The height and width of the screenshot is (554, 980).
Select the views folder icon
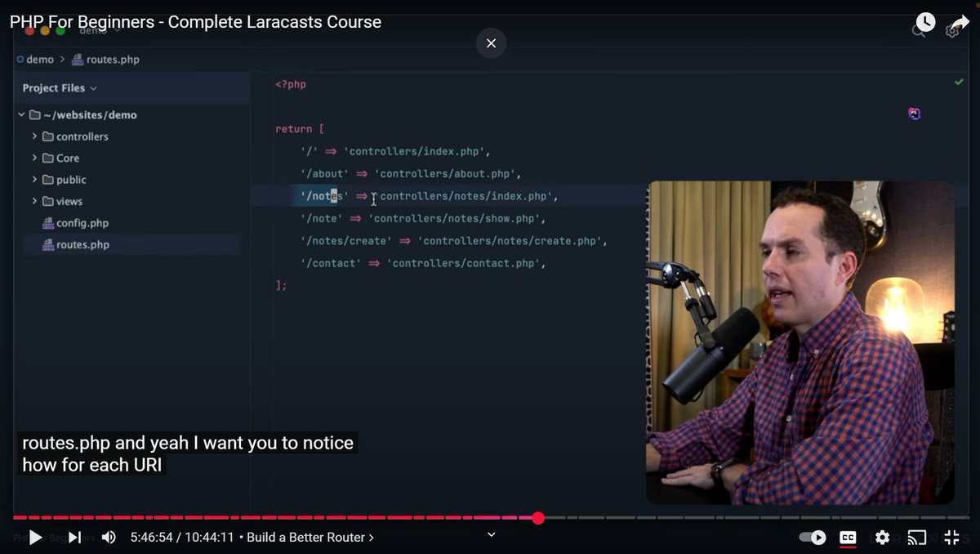(x=48, y=201)
